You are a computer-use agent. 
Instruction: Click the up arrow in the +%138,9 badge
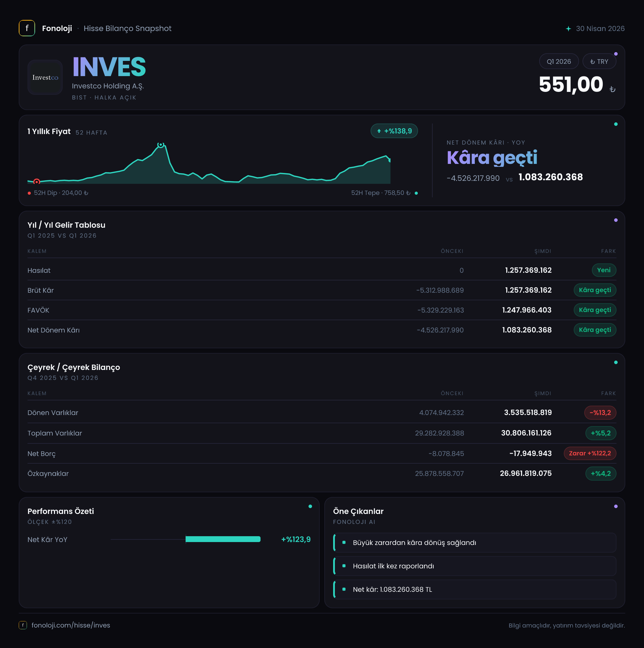click(379, 131)
